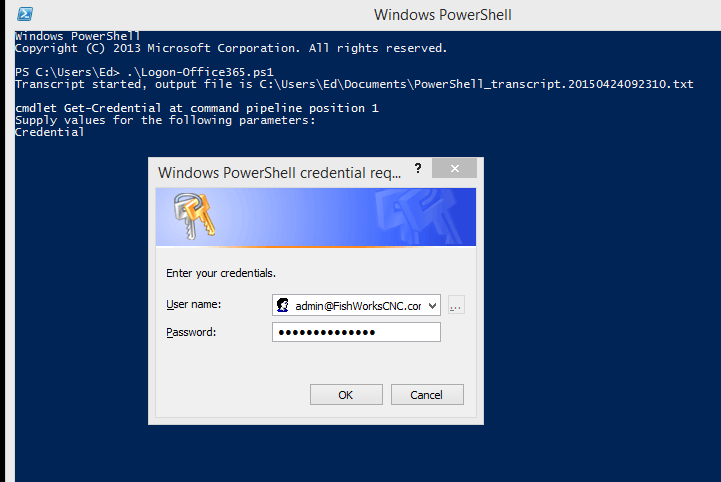721x482 pixels.
Task: Click the Microsoft copyright line in the console
Action: pyautogui.click(x=231, y=48)
